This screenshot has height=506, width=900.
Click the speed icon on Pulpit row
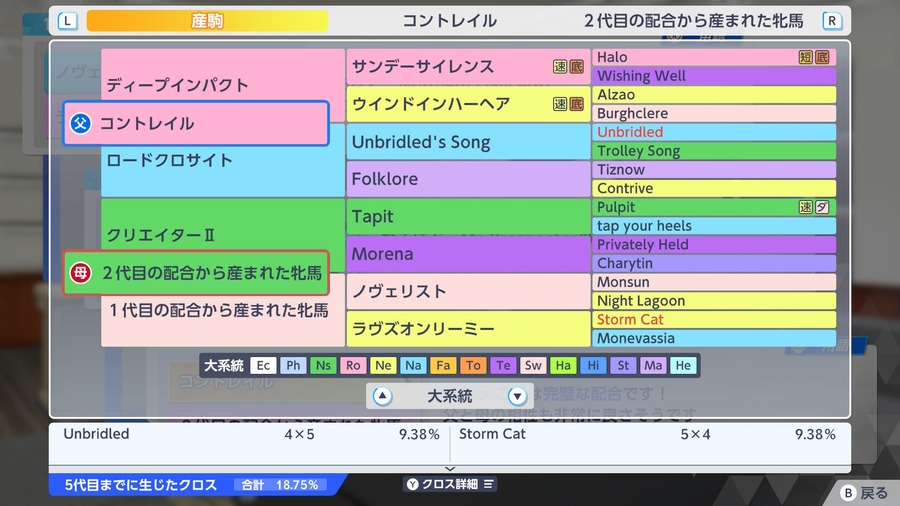pos(806,207)
